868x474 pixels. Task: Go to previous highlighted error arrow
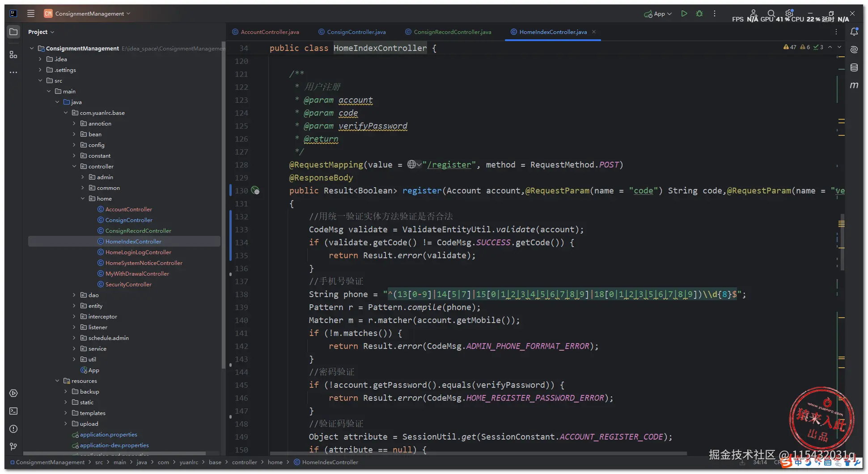click(x=830, y=47)
